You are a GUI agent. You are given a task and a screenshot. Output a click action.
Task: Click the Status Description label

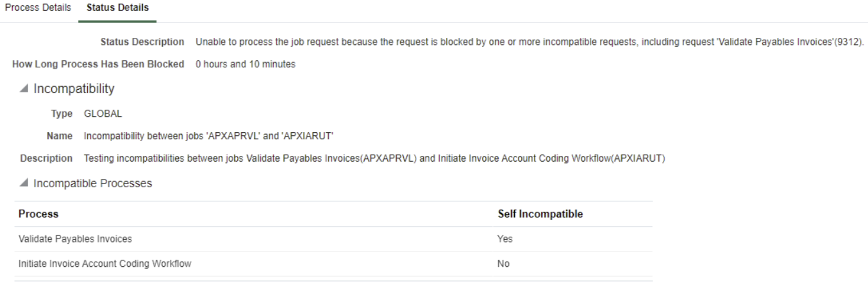click(142, 42)
